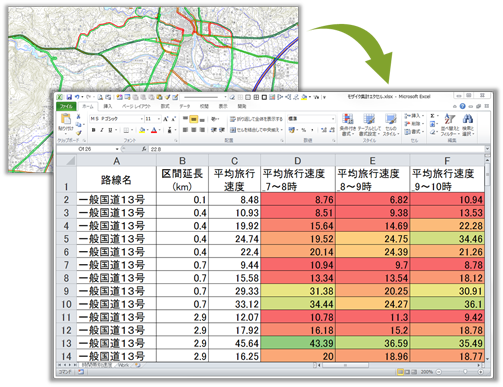Click the Decrease Indent icon
The image size is (503, 387).
pos(214,130)
